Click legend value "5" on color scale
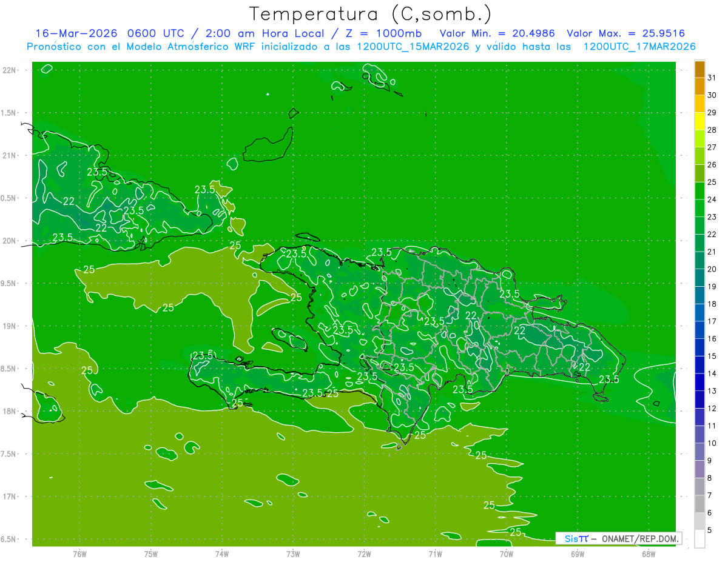 (x=710, y=530)
